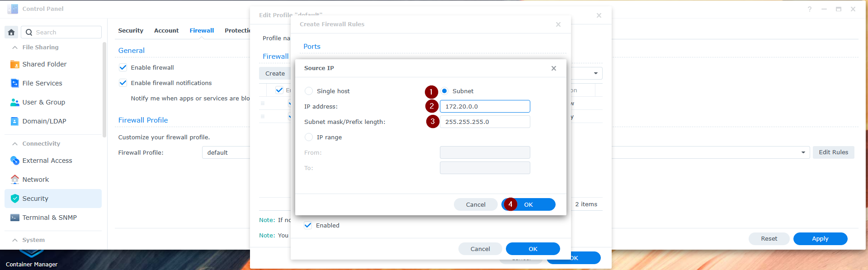The height and width of the screenshot is (270, 868).
Task: Open File Services in sidebar
Action: (x=42, y=83)
